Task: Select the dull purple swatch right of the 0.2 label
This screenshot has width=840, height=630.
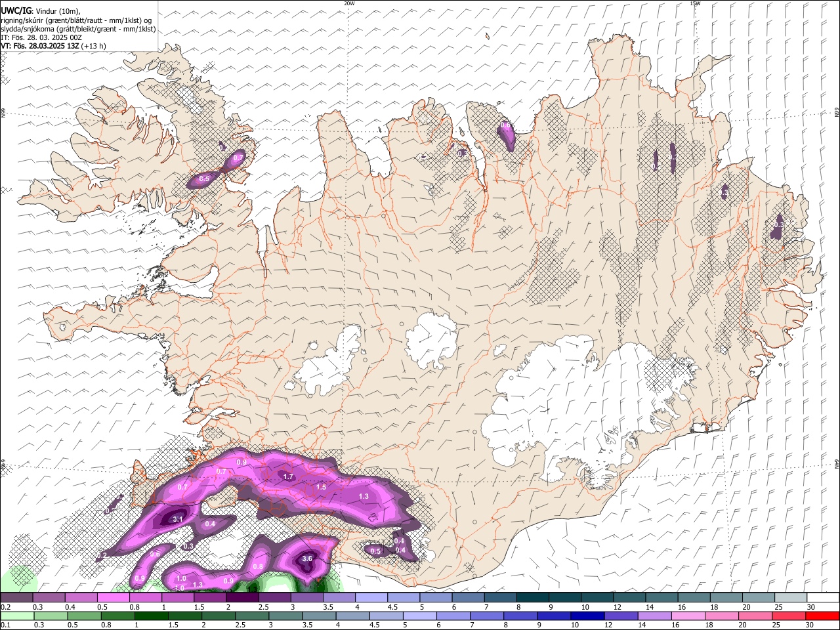Action: pyautogui.click(x=16, y=597)
